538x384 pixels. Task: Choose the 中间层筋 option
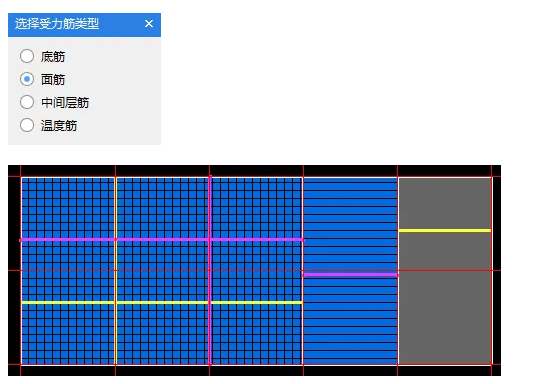pos(27,102)
